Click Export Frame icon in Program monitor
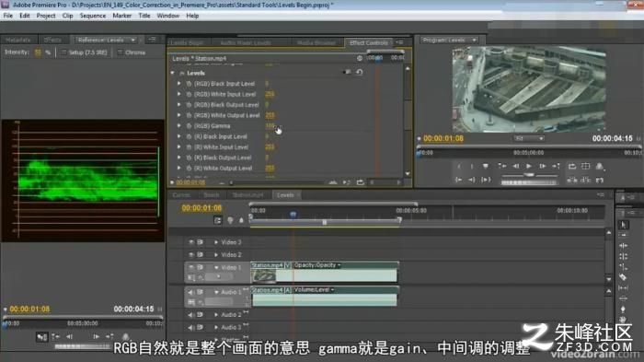This screenshot has width=644, height=362. (599, 180)
